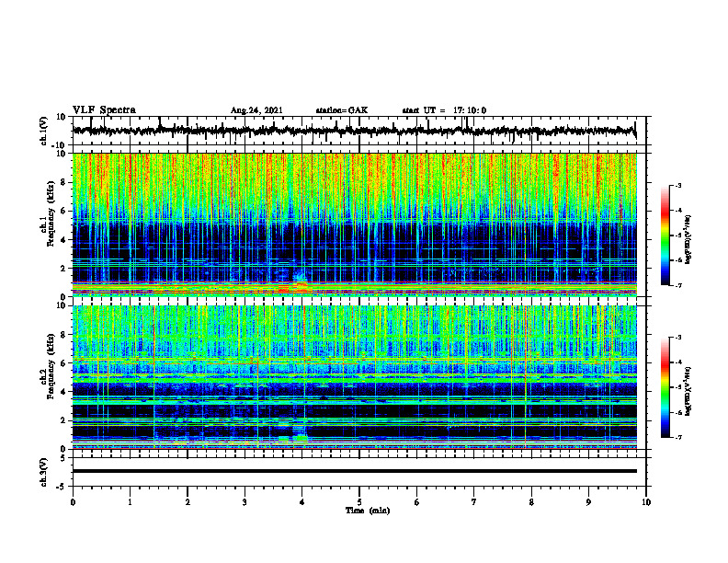
Task: Select the date text "Aug.24, 2021"
Action: pos(256,110)
